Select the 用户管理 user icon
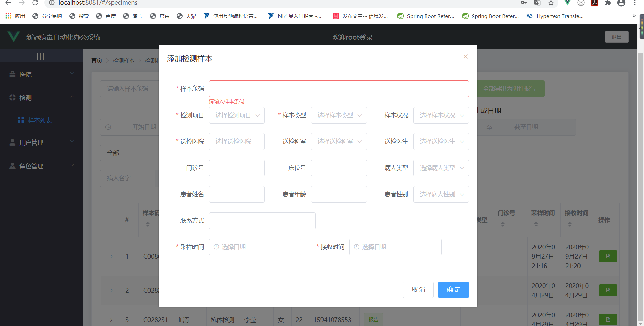 pos(12,142)
